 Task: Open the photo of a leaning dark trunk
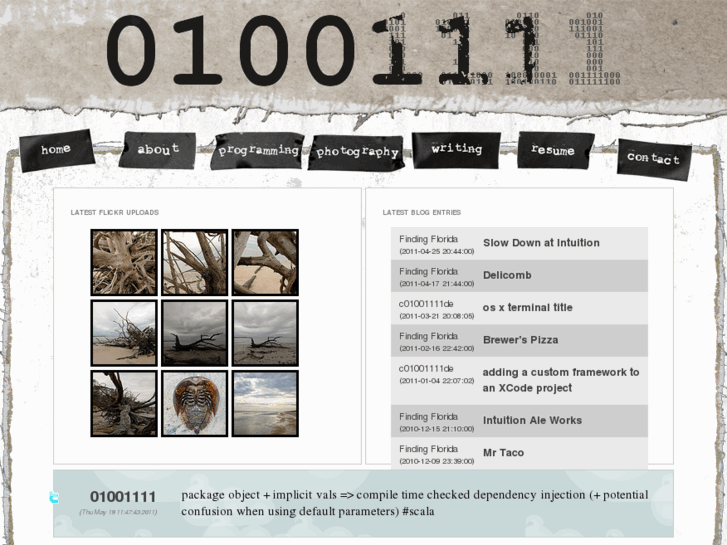(x=124, y=404)
